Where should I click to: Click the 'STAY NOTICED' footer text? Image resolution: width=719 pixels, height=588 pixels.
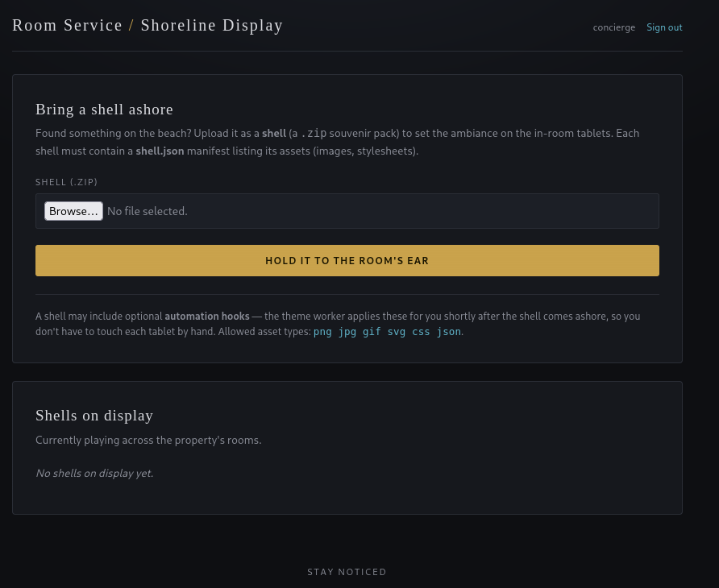[347, 572]
